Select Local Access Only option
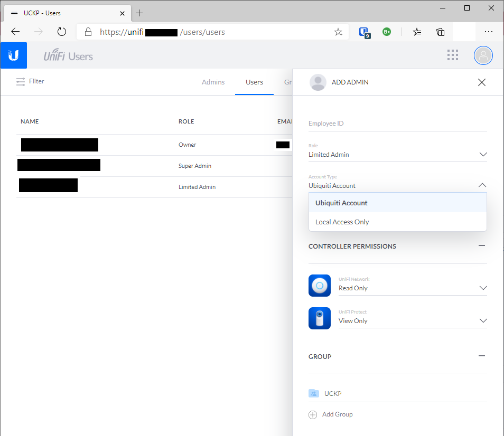Viewport: 504px width, 436px height. click(x=398, y=222)
